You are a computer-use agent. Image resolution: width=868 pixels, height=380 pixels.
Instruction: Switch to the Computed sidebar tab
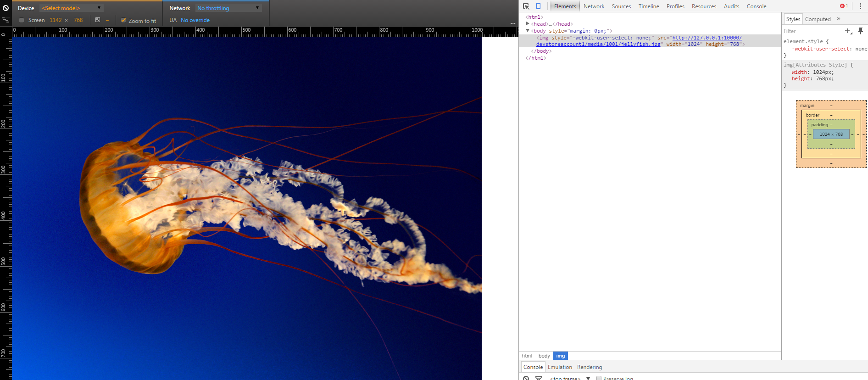click(818, 19)
